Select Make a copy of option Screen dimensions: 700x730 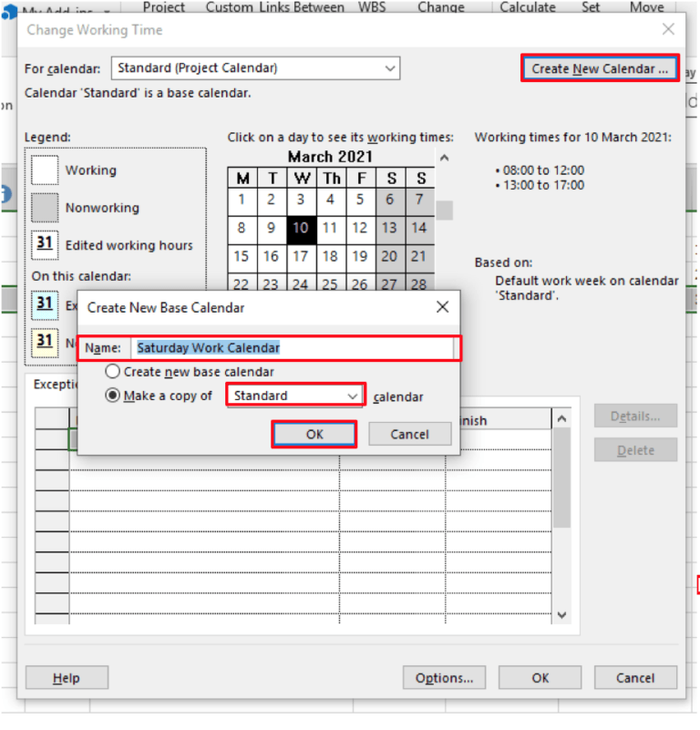(x=113, y=396)
